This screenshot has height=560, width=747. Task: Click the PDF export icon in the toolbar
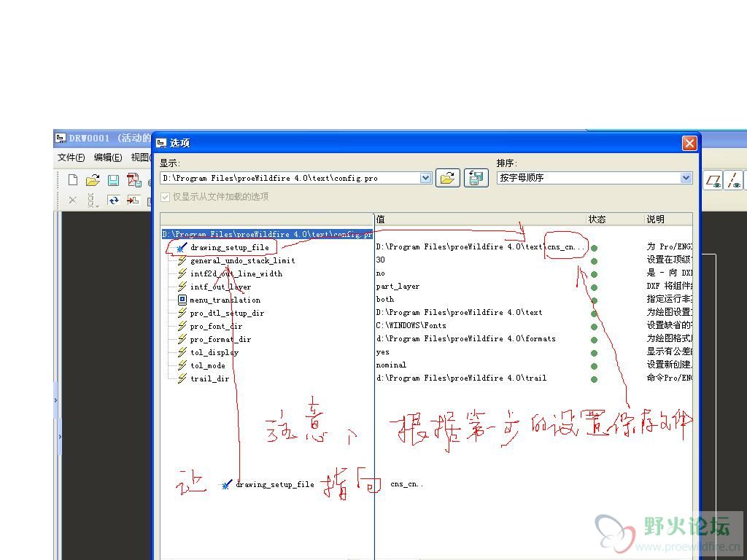(134, 180)
